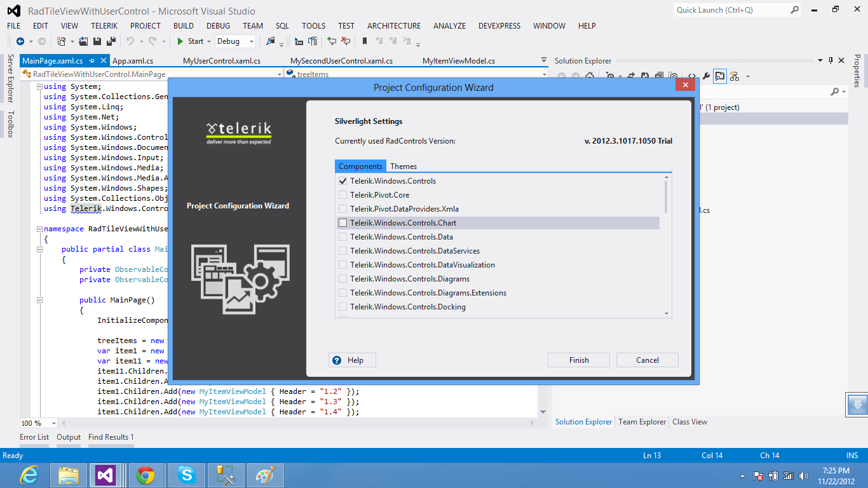
Task: Open the Error List panel tab
Action: pyautogui.click(x=34, y=437)
